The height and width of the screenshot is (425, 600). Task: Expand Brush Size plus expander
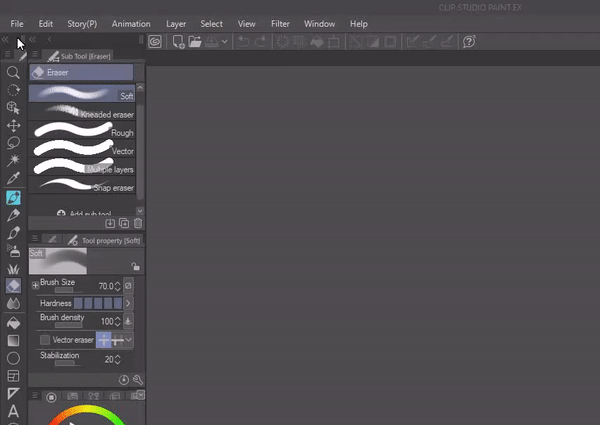tap(35, 285)
